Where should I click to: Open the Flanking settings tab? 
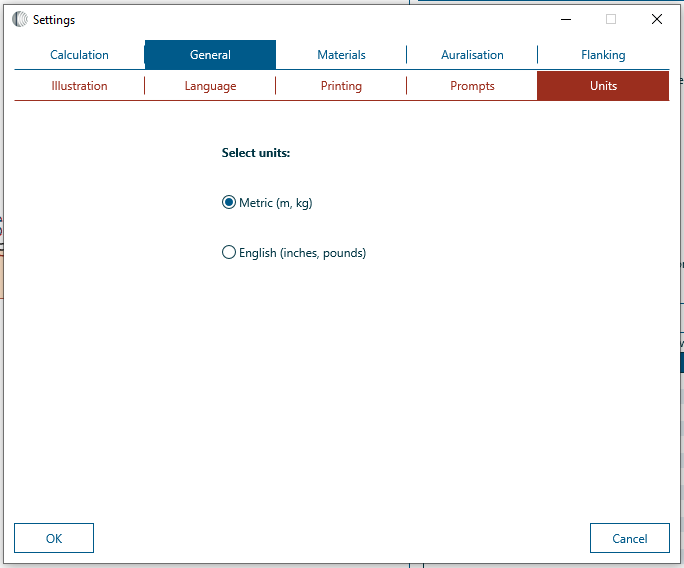click(603, 55)
